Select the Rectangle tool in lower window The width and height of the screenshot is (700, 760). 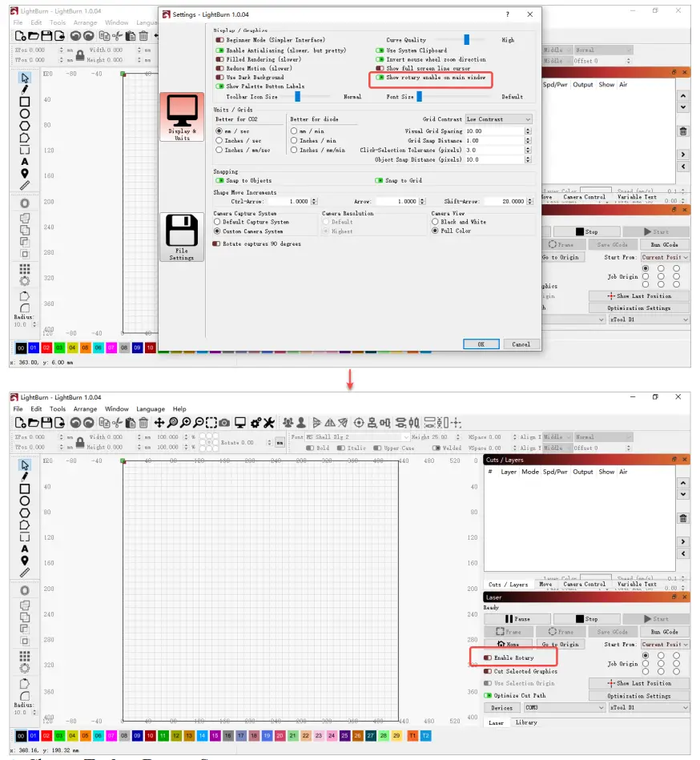pos(25,489)
